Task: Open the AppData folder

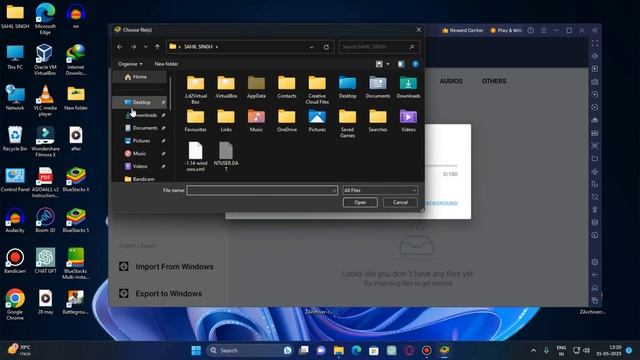Action: click(256, 87)
